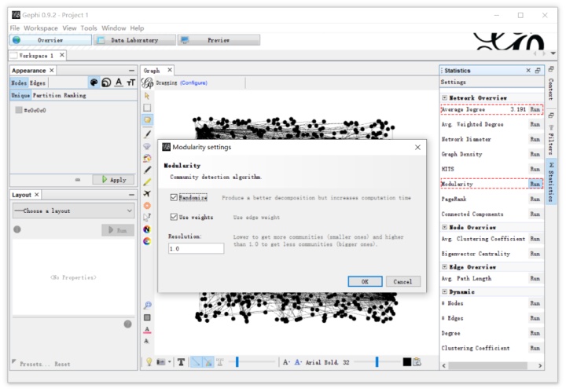Run the Graph Density statistic

coord(535,154)
